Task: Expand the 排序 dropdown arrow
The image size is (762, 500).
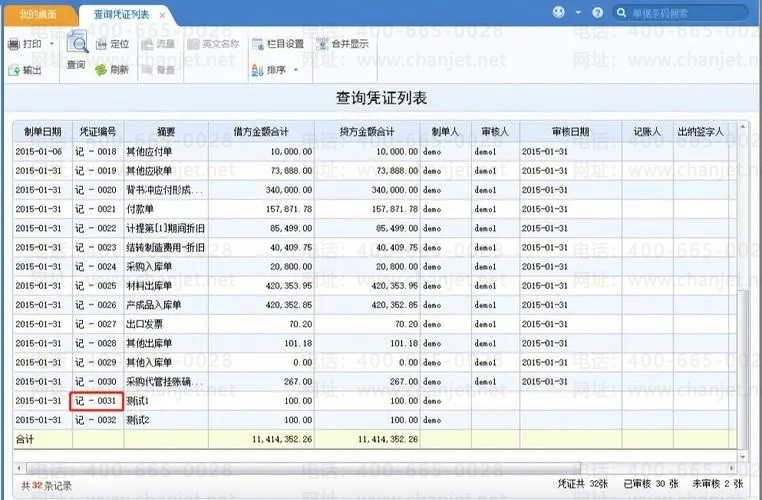Action: (295, 70)
